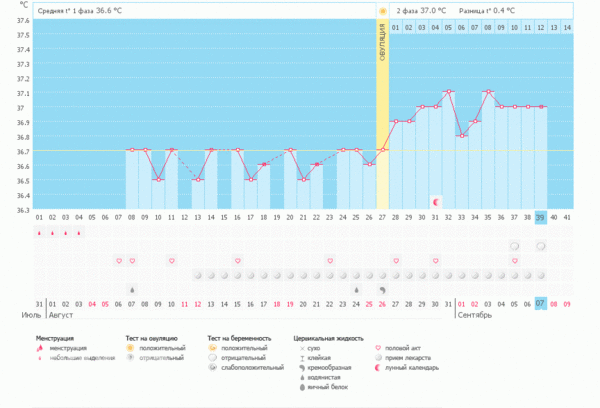The image size is (600, 408).
Task: Click the moon calendar icon on cycle day 31
Action: [435, 201]
